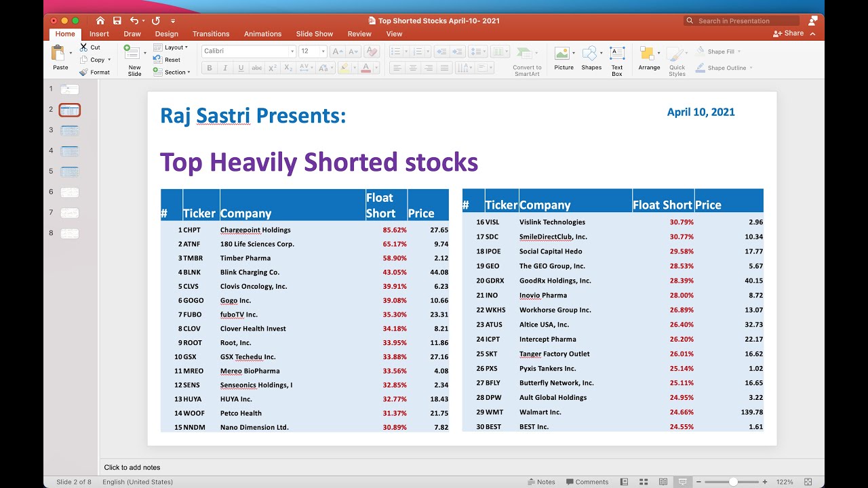Increase the list indent level

pyautogui.click(x=458, y=52)
